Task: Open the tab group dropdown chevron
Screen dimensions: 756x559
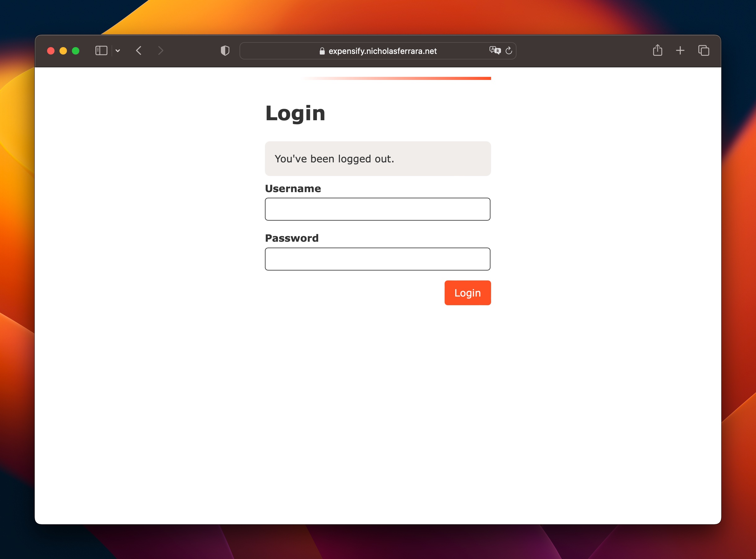Action: click(118, 51)
